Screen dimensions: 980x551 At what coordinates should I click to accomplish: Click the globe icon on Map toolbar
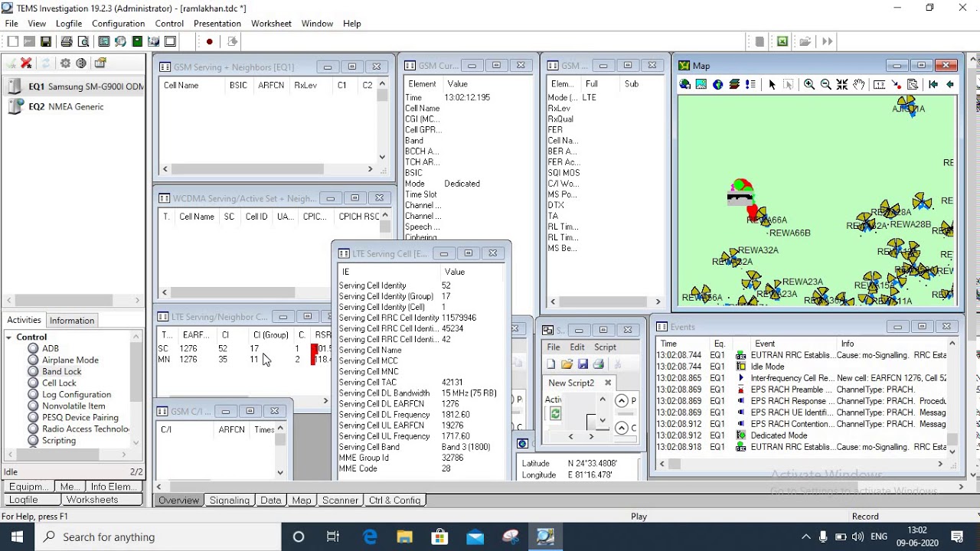717,85
